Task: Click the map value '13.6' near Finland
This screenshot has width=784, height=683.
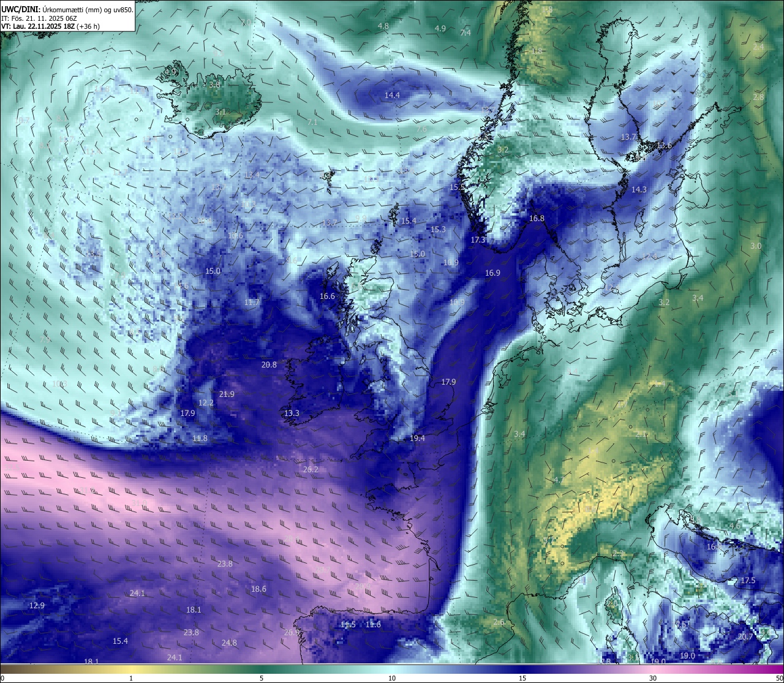Action: [x=664, y=146]
